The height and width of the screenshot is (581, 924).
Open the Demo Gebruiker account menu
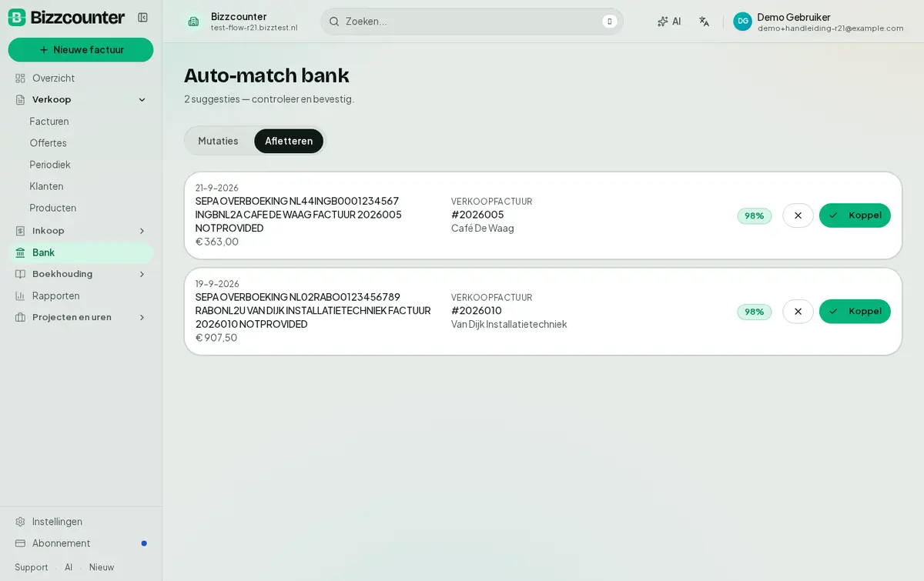pyautogui.click(x=819, y=22)
